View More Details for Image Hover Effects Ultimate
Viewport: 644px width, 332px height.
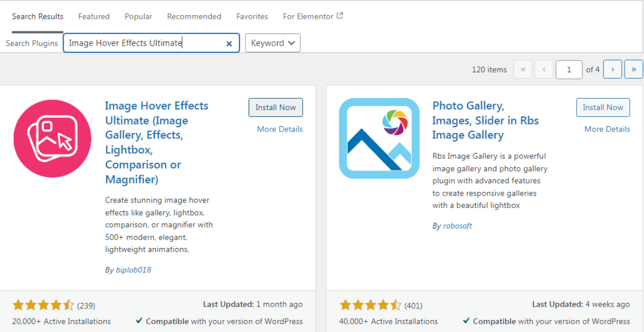(279, 129)
